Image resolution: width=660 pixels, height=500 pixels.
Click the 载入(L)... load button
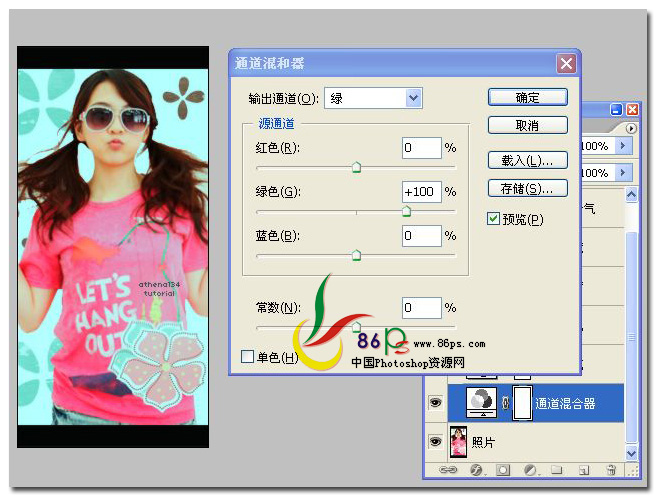527,160
